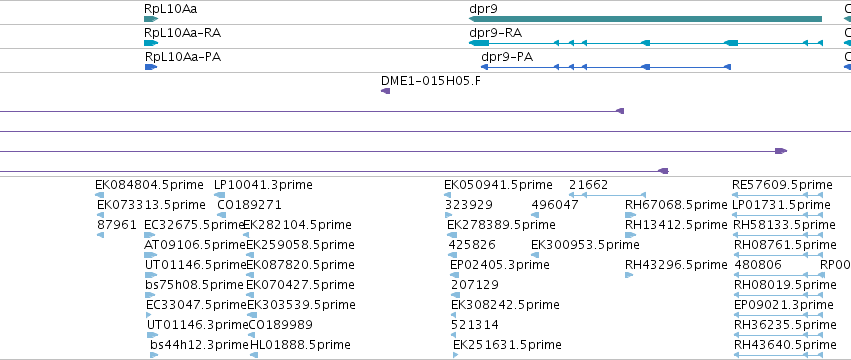Click EK084804.5prime EST label
The height and width of the screenshot is (360, 851).
(x=149, y=185)
